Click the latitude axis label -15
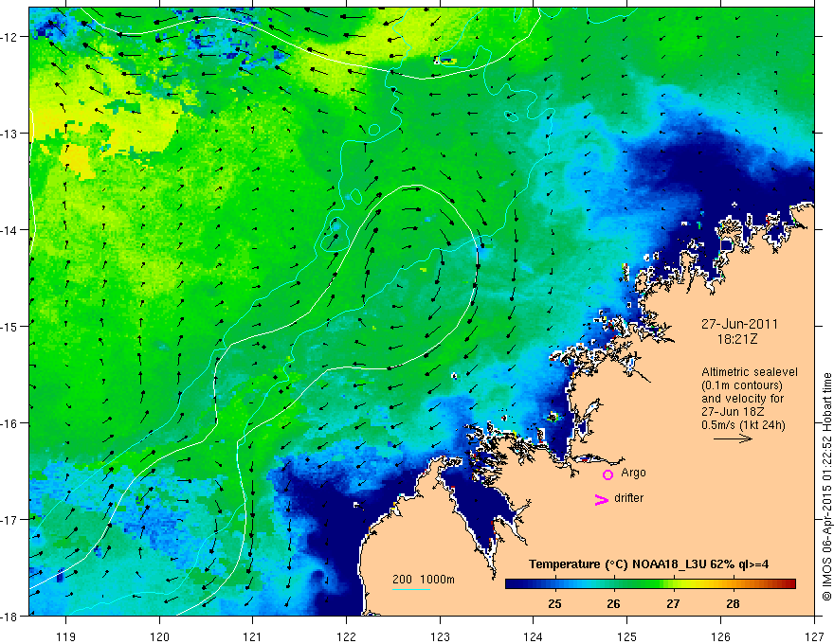This screenshot has width=834, height=644. click(x=10, y=326)
